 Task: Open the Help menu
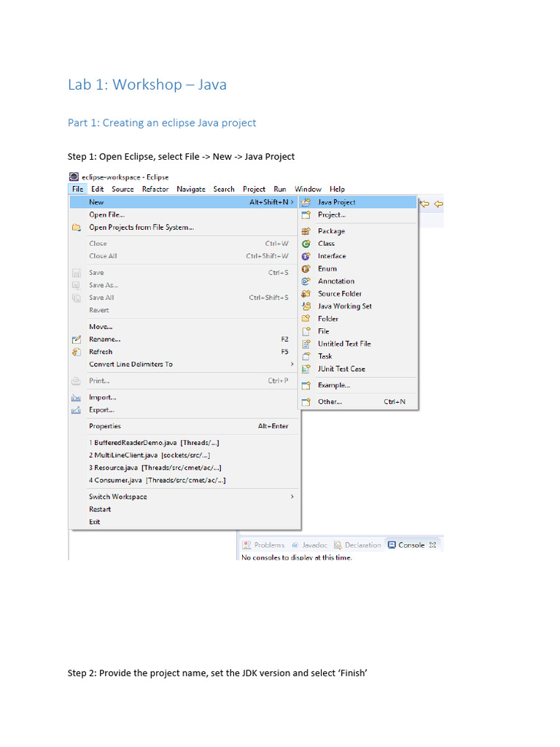(x=337, y=189)
